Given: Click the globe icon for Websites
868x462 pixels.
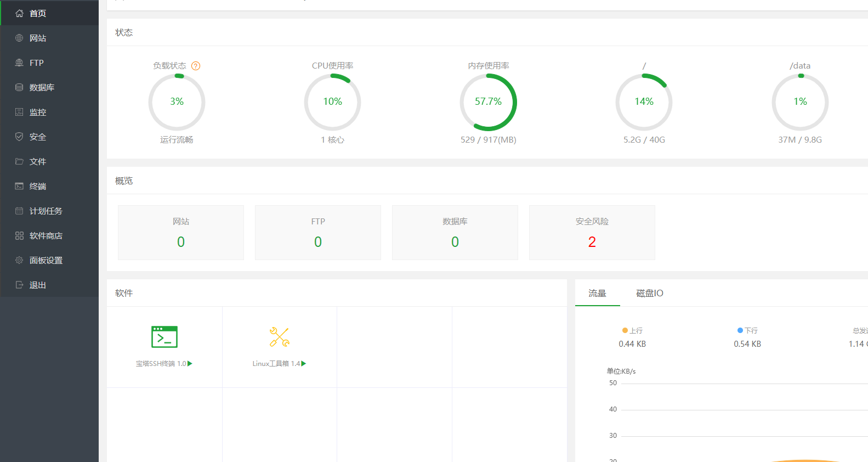Looking at the screenshot, I should [19, 38].
